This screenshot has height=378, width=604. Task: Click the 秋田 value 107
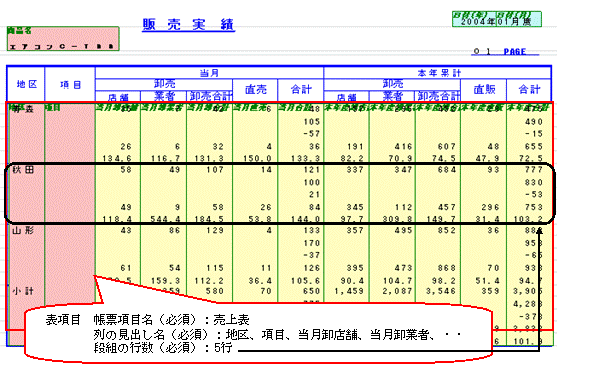215,170
